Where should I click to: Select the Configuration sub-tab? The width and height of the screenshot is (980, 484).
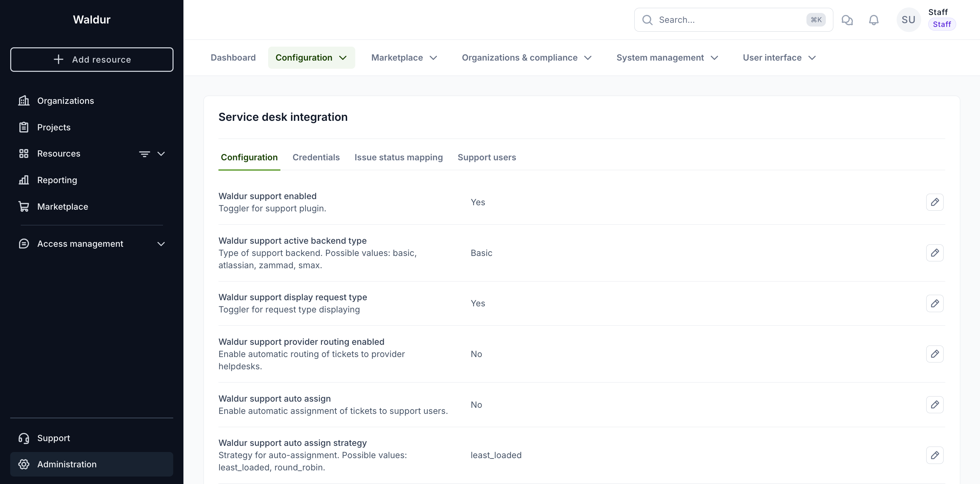249,157
